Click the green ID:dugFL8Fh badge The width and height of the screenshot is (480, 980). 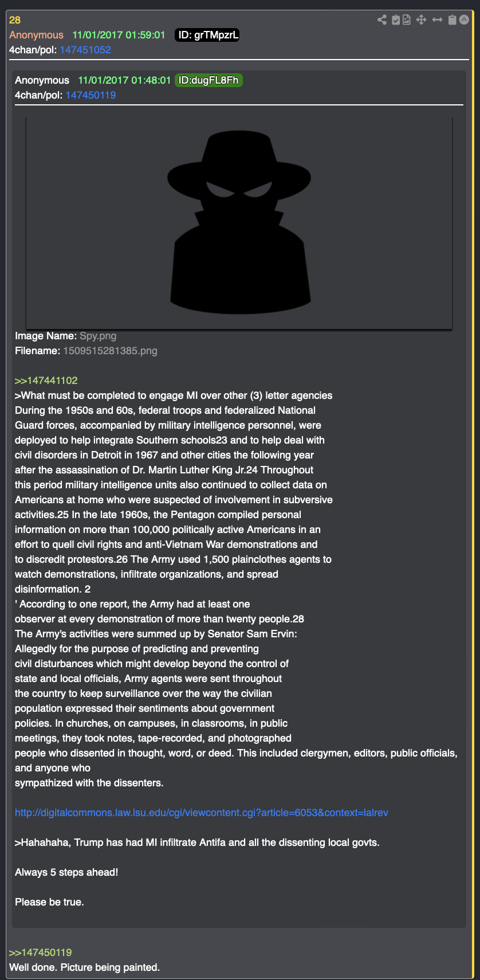[208, 80]
